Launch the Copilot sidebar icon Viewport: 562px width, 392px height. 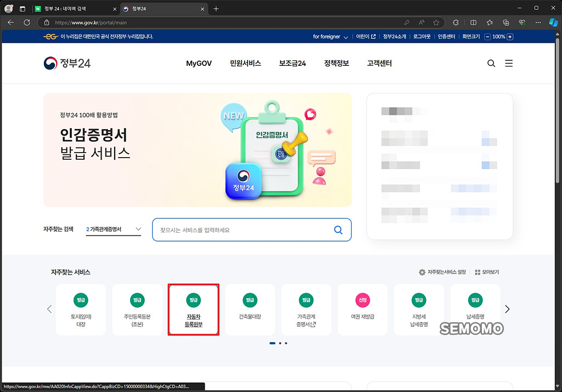[553, 23]
